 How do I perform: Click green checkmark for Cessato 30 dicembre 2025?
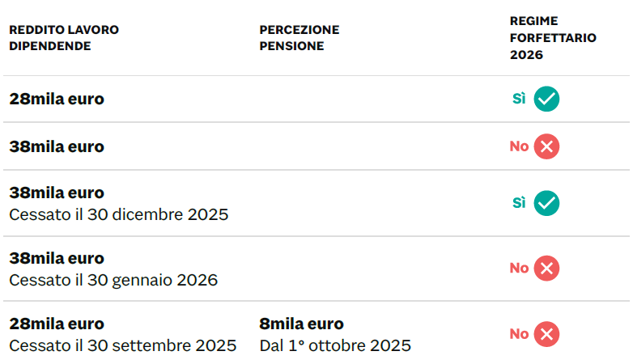pyautogui.click(x=547, y=203)
